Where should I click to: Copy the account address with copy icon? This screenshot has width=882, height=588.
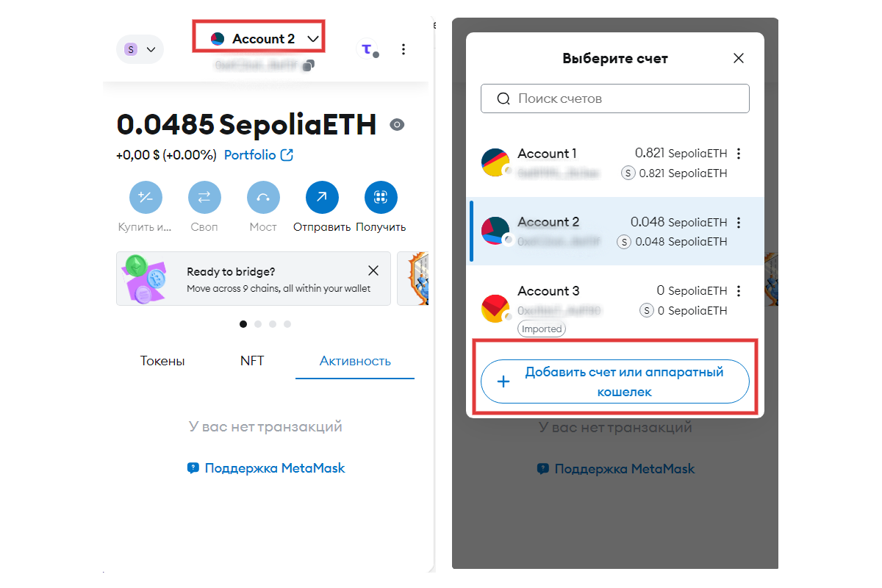point(309,65)
